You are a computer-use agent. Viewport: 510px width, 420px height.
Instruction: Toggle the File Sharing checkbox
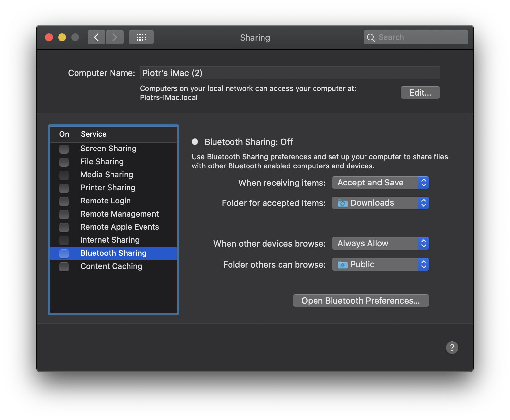64,162
